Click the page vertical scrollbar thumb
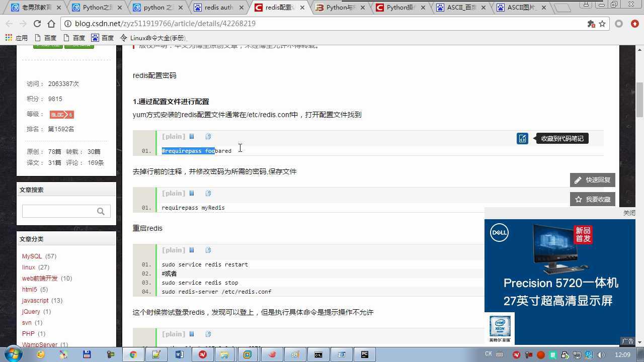644x362 pixels. [640, 100]
